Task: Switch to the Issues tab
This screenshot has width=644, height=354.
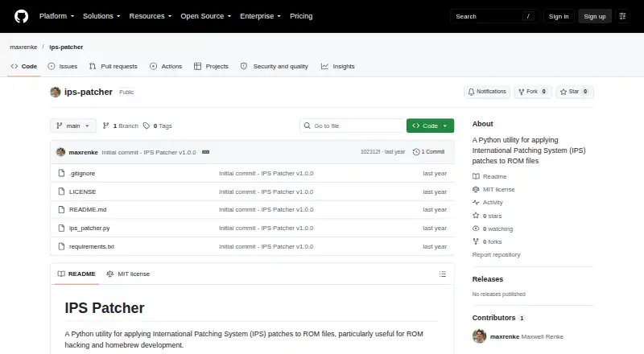Action: click(x=63, y=66)
